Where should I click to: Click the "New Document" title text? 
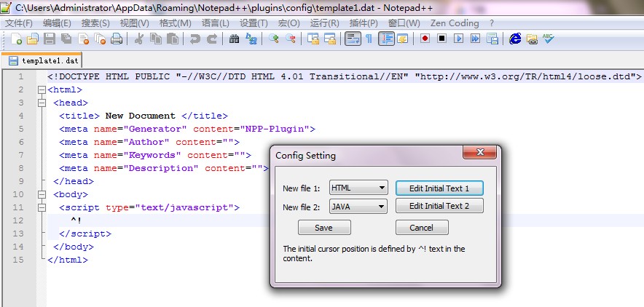(141, 116)
